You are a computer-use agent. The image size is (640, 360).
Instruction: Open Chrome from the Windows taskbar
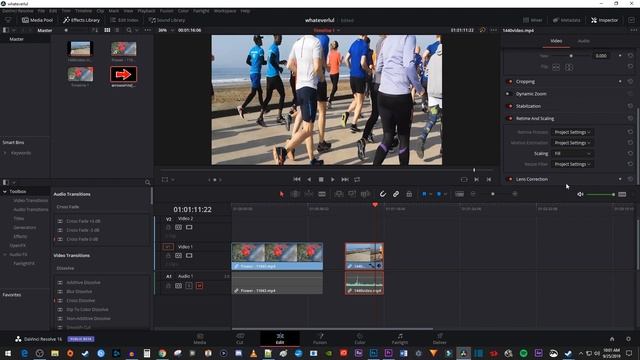point(162,353)
